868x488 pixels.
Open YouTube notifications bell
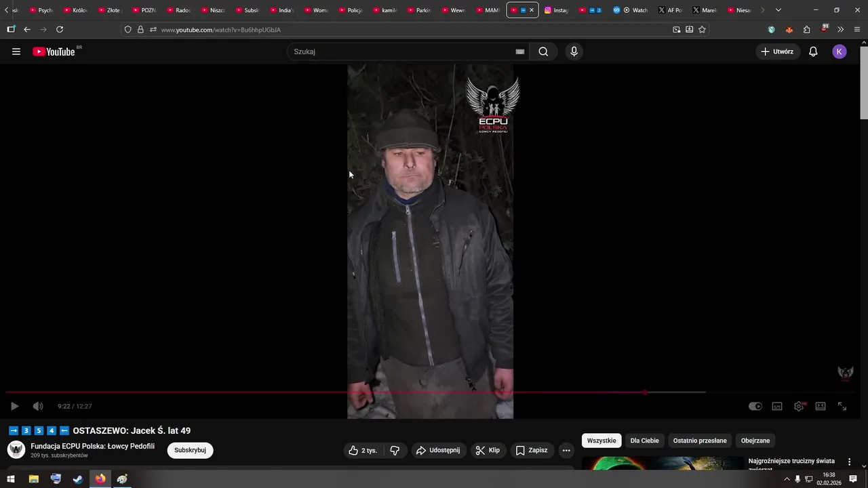813,52
